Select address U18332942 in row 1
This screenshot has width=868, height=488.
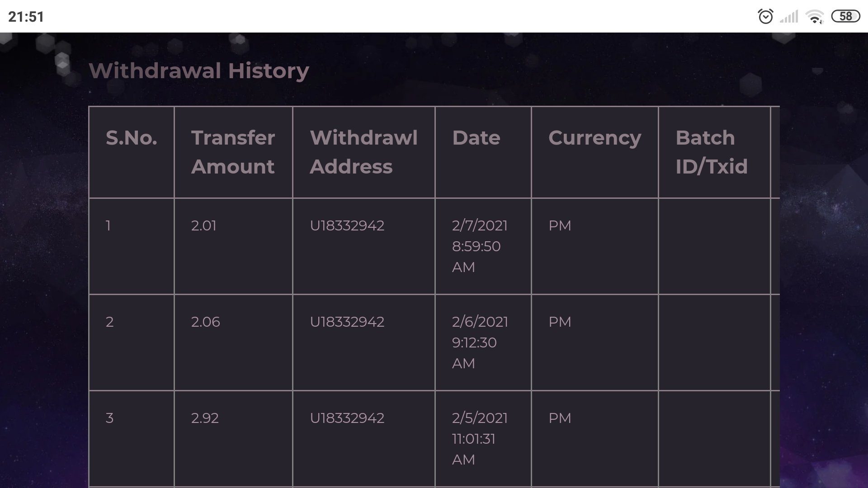click(347, 225)
